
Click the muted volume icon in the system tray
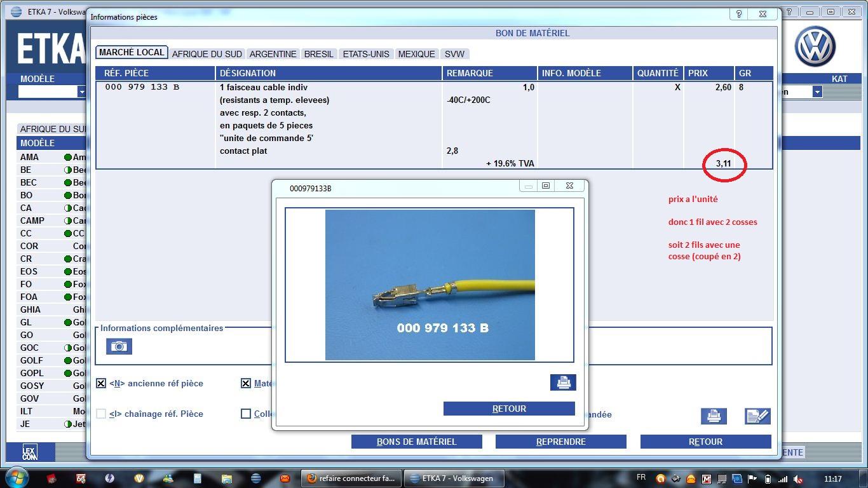pyautogui.click(x=798, y=479)
